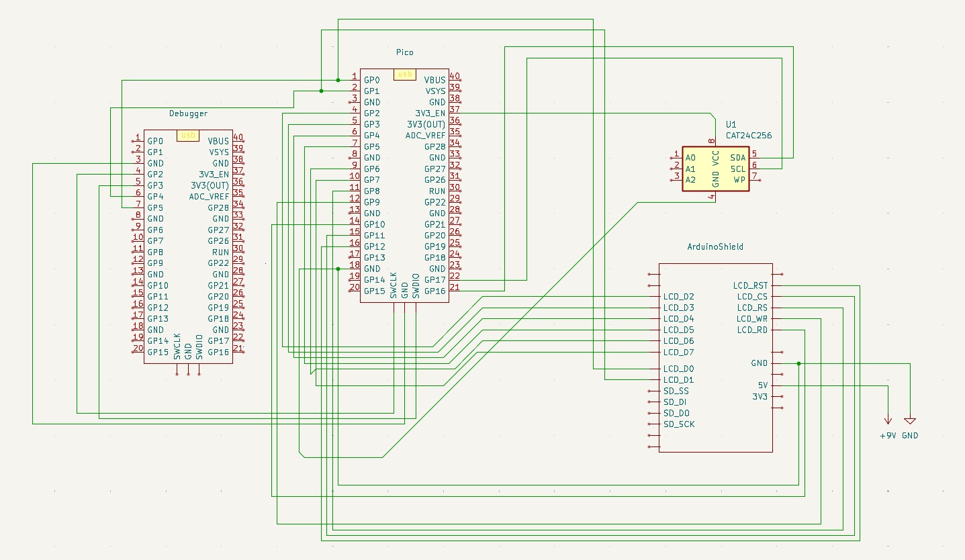Image resolution: width=965 pixels, height=560 pixels.
Task: Click the SD_DI pin on ArduinoShield
Action: click(675, 402)
